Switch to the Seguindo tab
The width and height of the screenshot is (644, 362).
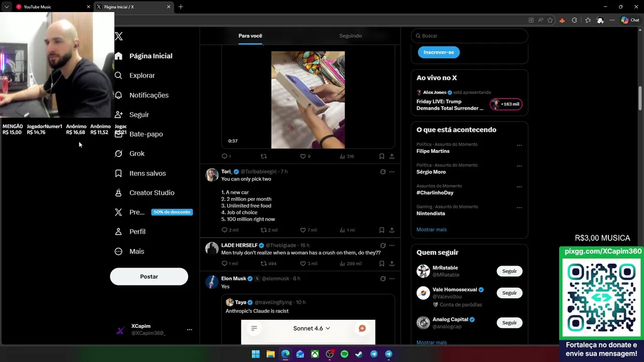click(x=351, y=36)
